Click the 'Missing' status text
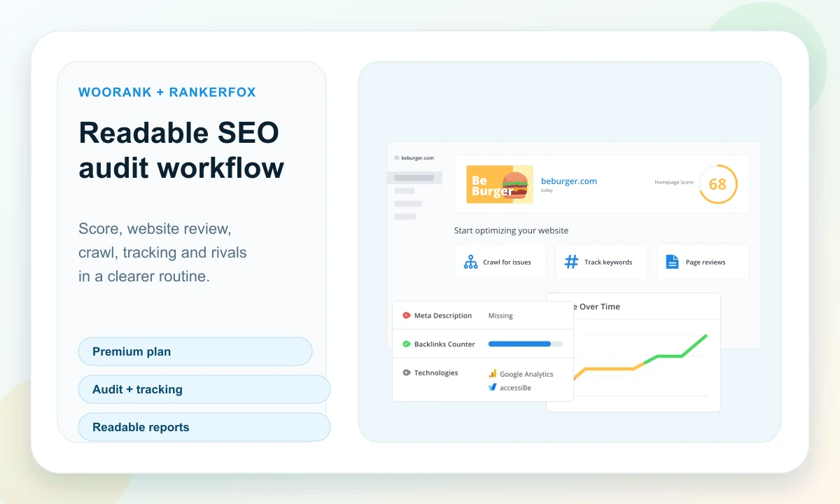 tap(500, 316)
